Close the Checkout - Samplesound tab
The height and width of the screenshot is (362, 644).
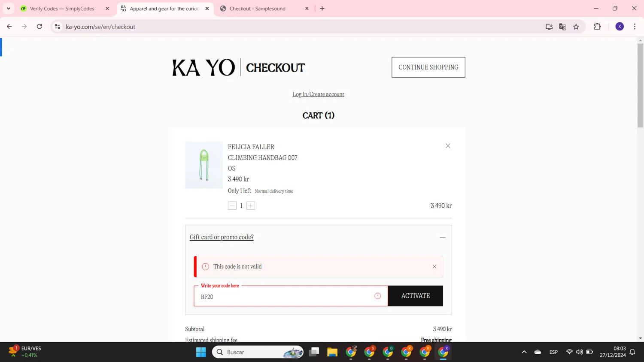tap(307, 9)
